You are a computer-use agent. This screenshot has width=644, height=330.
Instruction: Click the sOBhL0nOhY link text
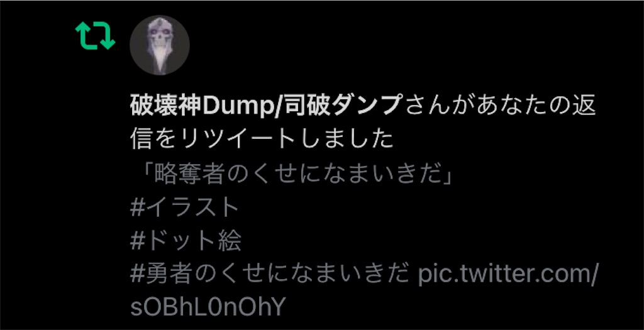pyautogui.click(x=208, y=308)
